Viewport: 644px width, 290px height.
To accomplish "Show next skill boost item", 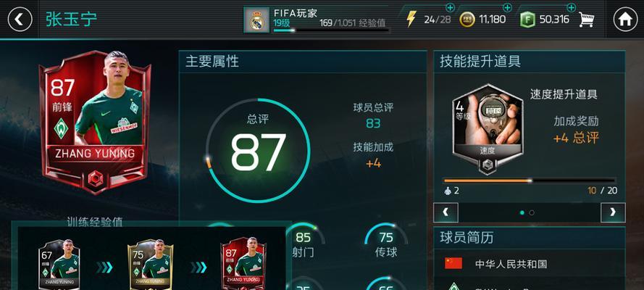I will pos(613,212).
